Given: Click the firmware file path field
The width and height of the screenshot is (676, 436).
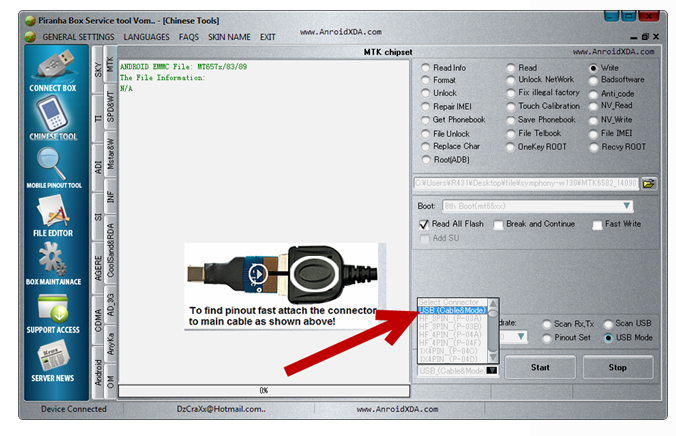Looking at the screenshot, I should pyautogui.click(x=526, y=183).
